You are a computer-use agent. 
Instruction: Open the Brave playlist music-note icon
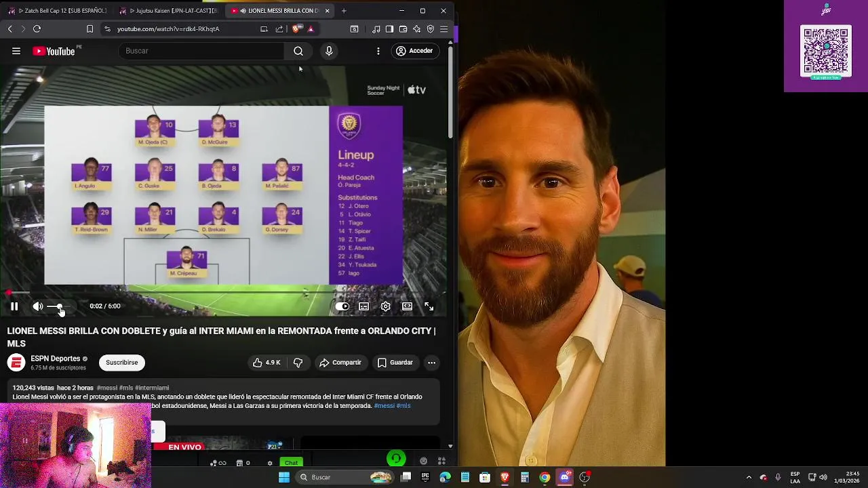click(376, 29)
